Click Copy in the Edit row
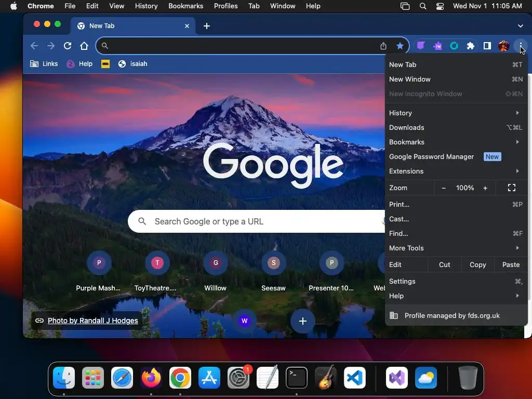The image size is (532, 399). tap(478, 264)
